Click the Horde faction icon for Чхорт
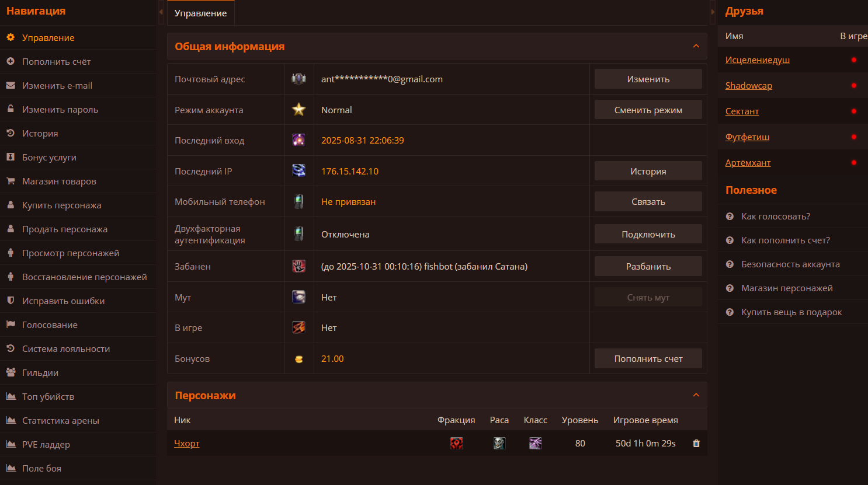Screen dimensions: 868x485 456,444
